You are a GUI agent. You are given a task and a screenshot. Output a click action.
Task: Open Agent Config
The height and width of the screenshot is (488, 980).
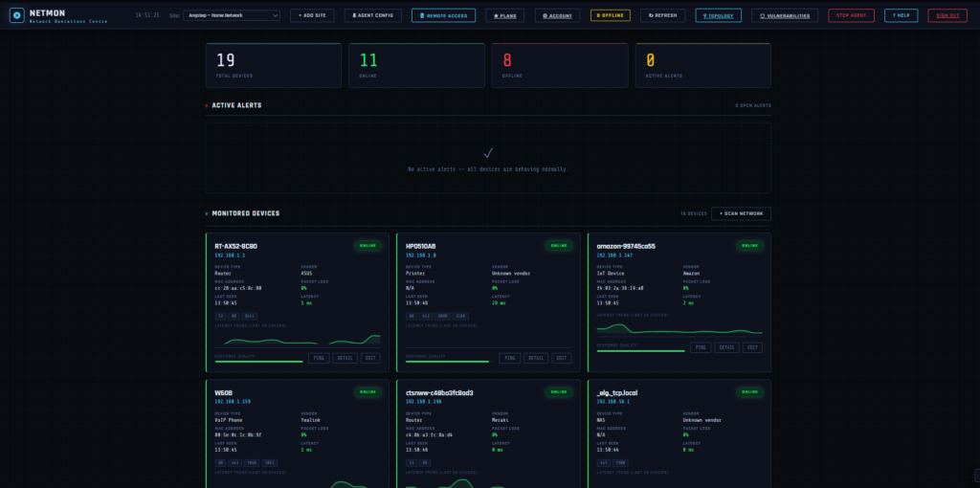372,15
